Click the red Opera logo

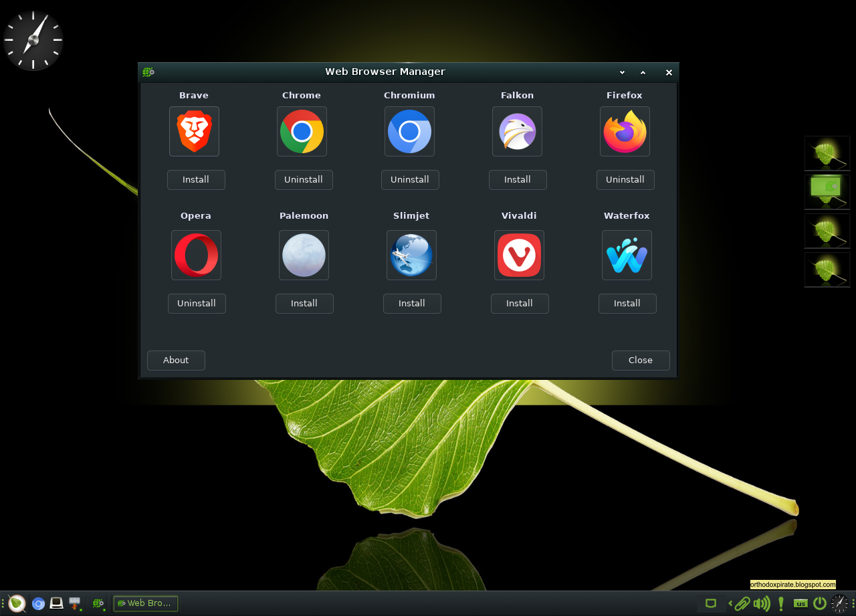pos(196,255)
